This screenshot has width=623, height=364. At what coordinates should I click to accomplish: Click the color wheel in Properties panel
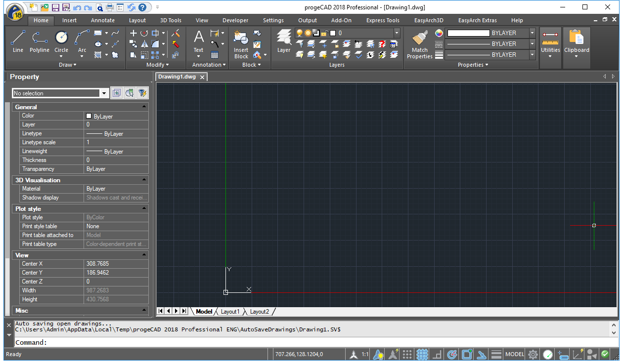(439, 33)
